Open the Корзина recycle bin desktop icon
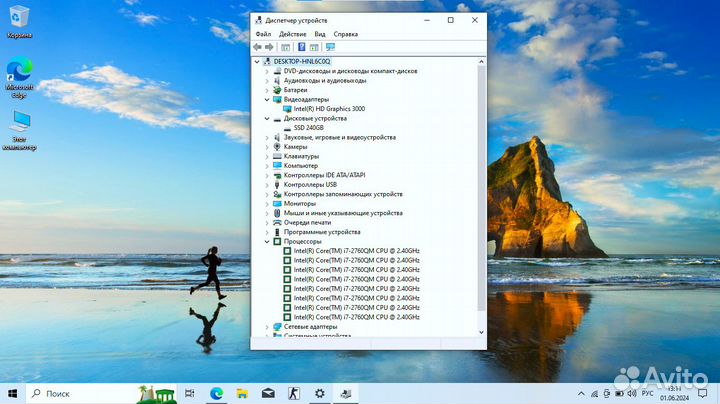The width and height of the screenshot is (720, 404). (19, 22)
